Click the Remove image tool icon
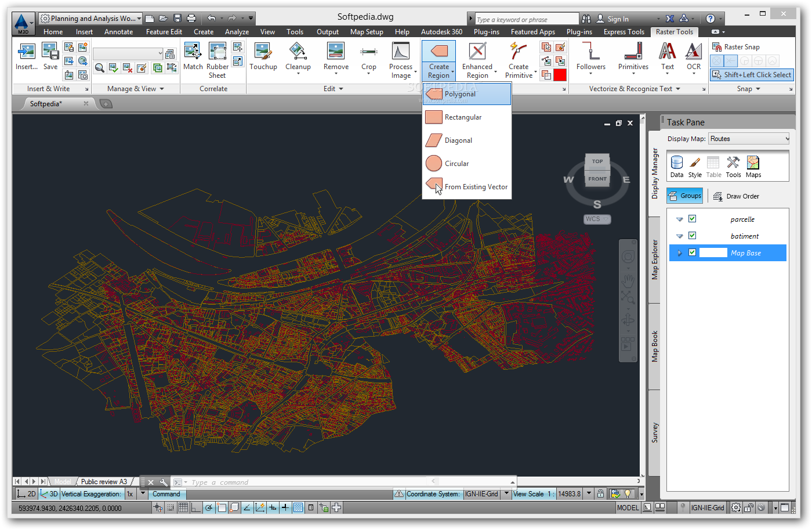 pyautogui.click(x=336, y=52)
